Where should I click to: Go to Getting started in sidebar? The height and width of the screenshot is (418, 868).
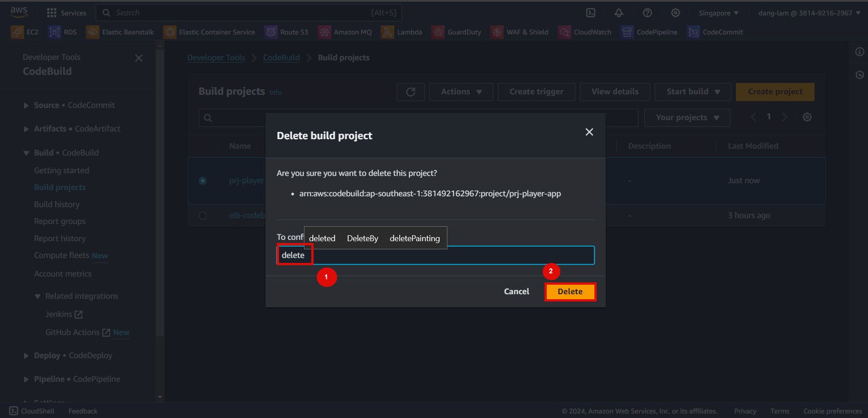click(61, 170)
